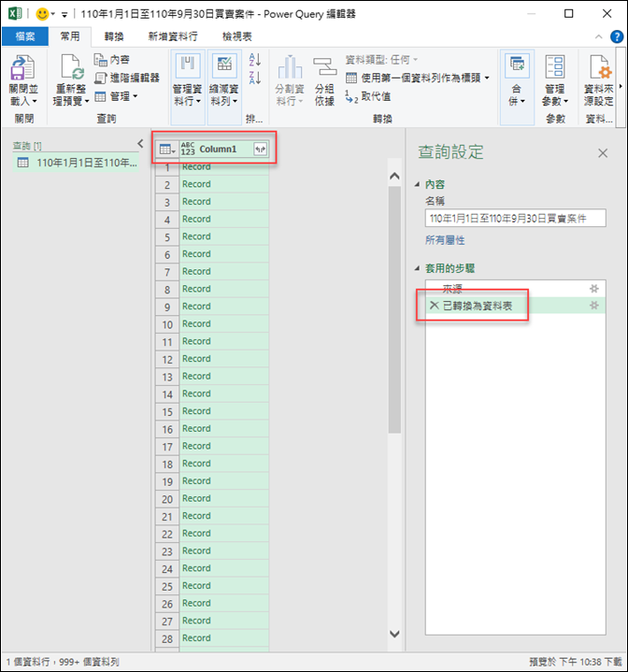
Task: Collapse the ribbon with the caret icon
Action: click(x=598, y=36)
